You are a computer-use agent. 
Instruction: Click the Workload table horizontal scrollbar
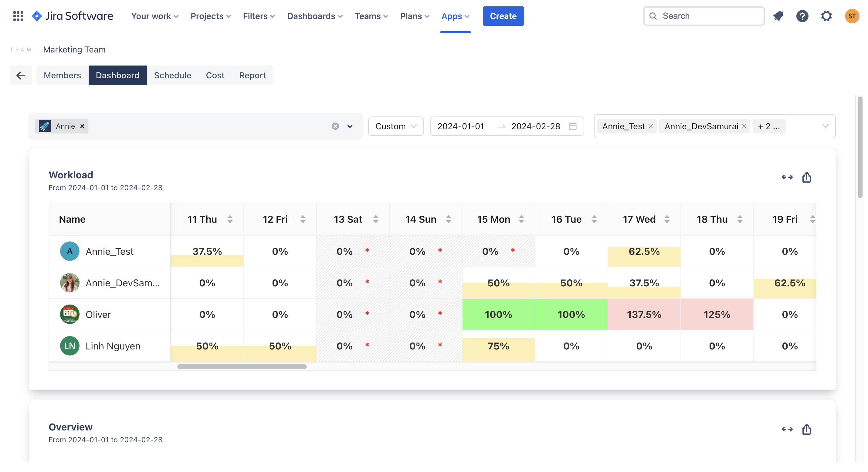(x=242, y=366)
